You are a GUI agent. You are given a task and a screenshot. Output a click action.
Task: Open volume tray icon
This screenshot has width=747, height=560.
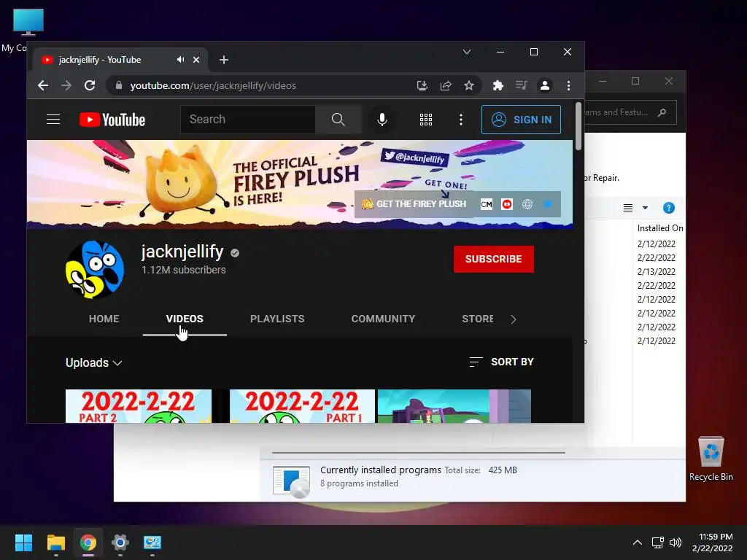[676, 542]
